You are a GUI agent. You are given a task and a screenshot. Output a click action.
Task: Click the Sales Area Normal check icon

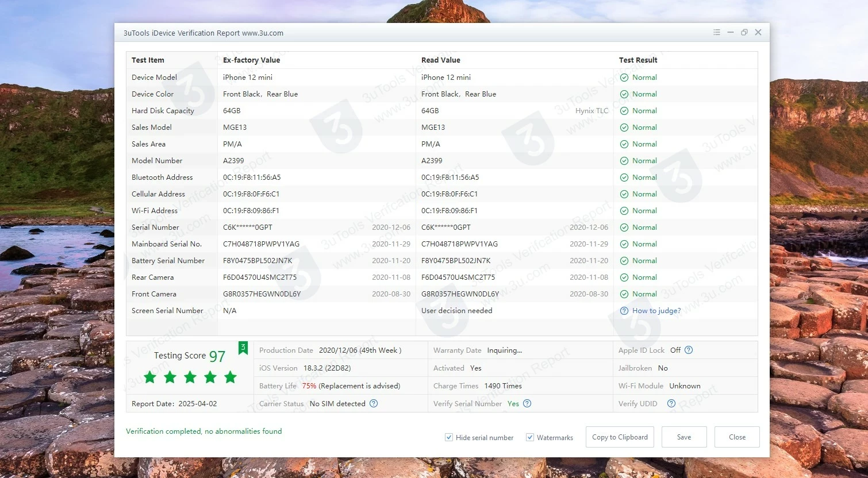(624, 144)
